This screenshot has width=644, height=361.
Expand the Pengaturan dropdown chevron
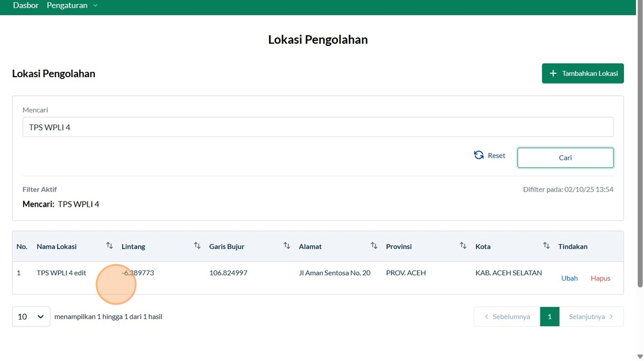pos(95,6)
